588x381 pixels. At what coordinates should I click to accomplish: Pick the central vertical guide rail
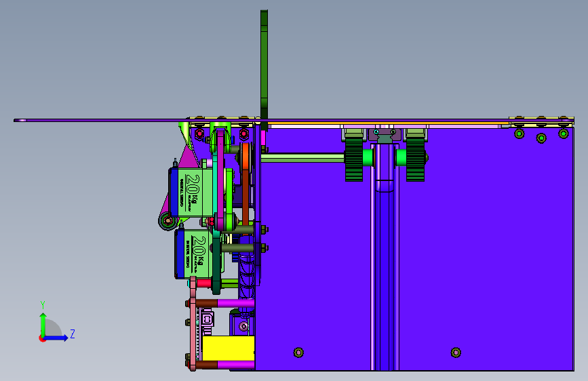[x=385, y=257]
